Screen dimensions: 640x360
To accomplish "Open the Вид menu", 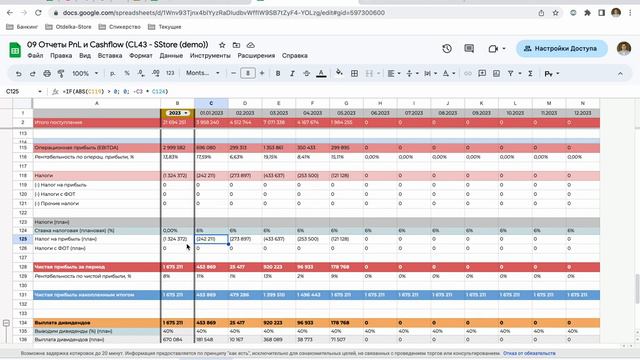I will 85,56.
